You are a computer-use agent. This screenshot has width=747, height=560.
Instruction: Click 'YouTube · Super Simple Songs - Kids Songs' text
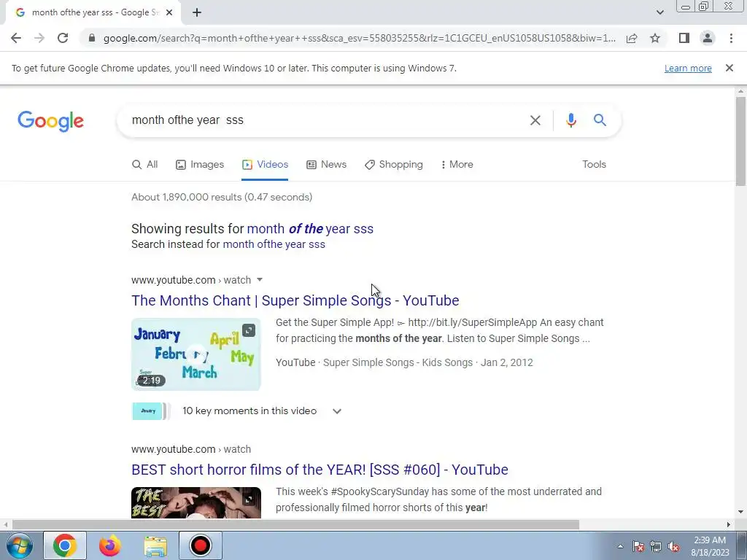376,362
